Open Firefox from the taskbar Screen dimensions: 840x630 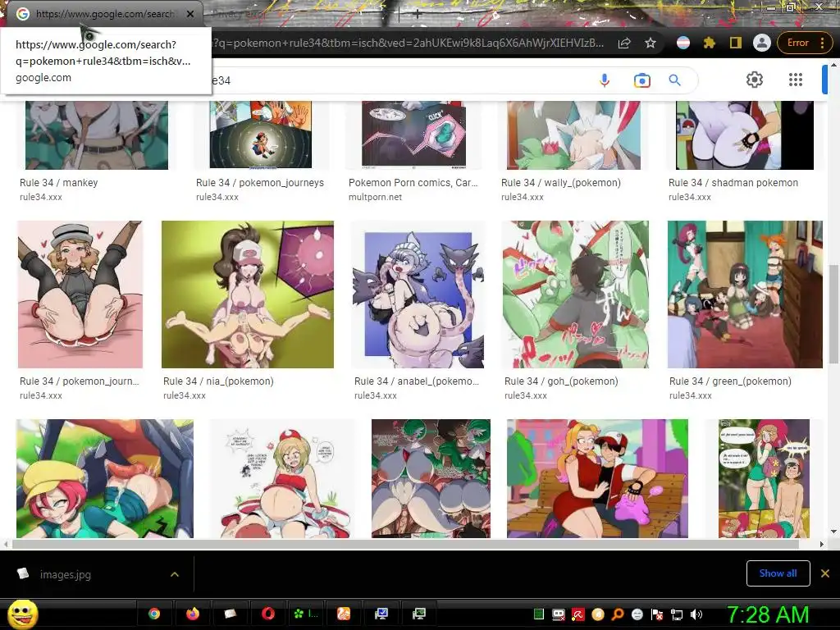[192, 614]
